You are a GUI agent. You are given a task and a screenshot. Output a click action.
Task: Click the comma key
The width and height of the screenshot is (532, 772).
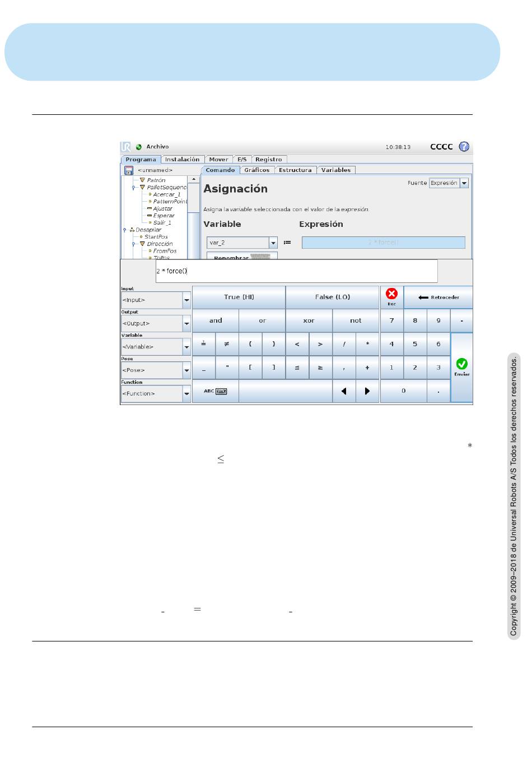coord(344,368)
